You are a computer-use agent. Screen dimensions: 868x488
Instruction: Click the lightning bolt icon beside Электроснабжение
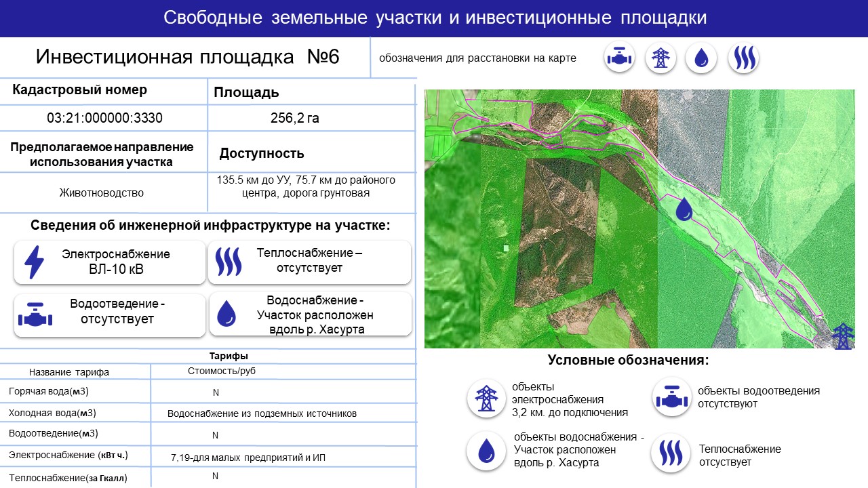(34, 262)
